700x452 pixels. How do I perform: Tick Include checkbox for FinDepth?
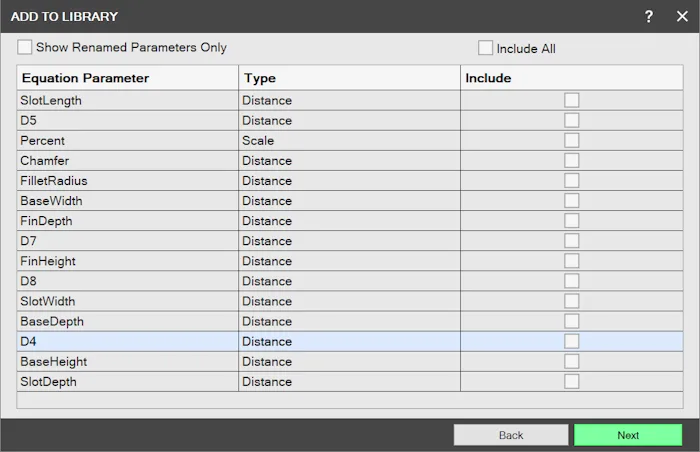tap(571, 221)
